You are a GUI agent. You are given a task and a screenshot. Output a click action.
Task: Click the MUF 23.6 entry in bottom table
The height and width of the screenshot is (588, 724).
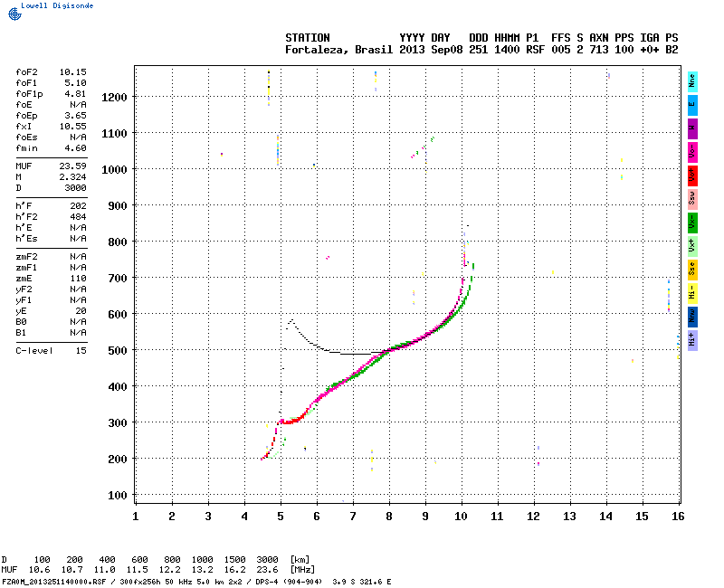[267, 570]
